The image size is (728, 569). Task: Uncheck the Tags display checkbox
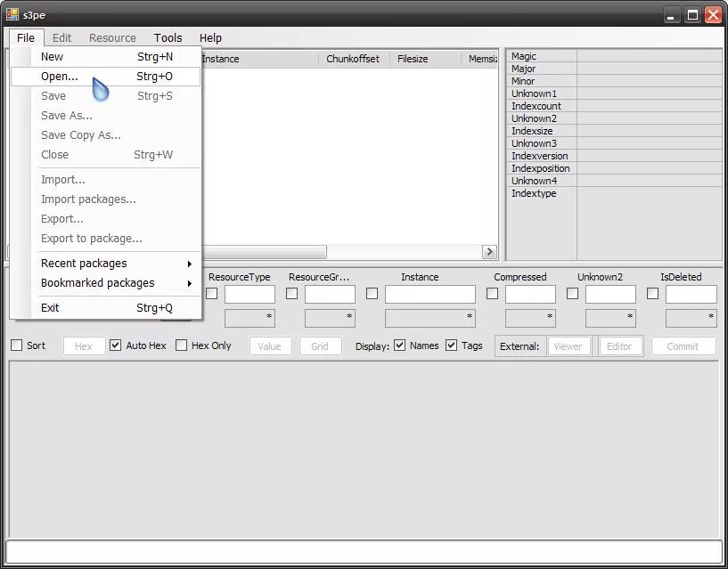click(x=451, y=345)
